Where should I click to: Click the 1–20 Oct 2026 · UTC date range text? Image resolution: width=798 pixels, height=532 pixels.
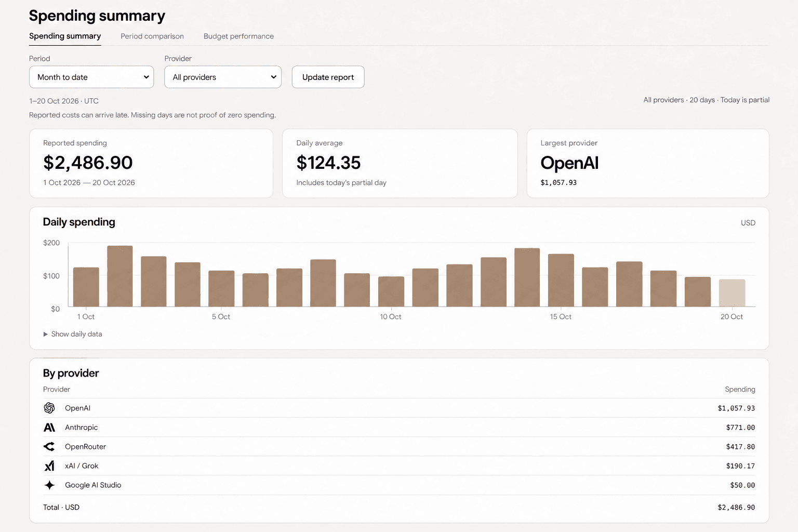pyautogui.click(x=64, y=101)
